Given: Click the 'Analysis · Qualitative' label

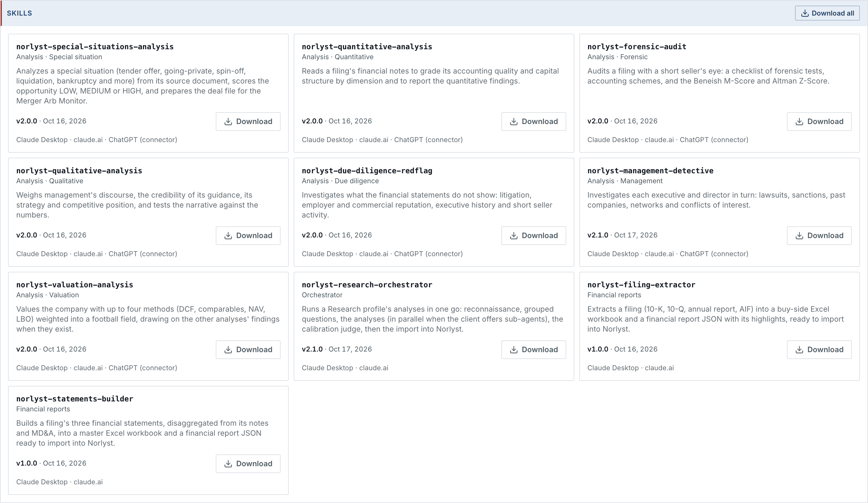Looking at the screenshot, I should (50, 181).
